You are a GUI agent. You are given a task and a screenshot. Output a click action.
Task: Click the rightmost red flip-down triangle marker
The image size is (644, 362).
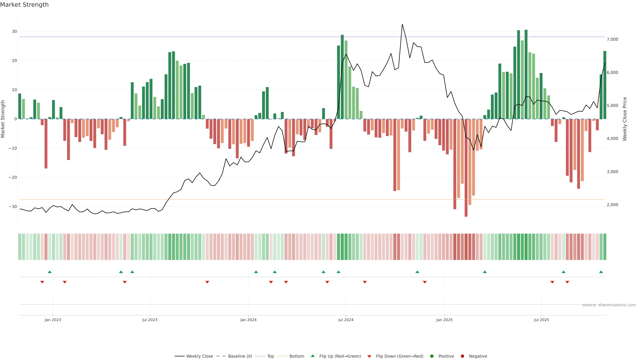click(x=567, y=282)
